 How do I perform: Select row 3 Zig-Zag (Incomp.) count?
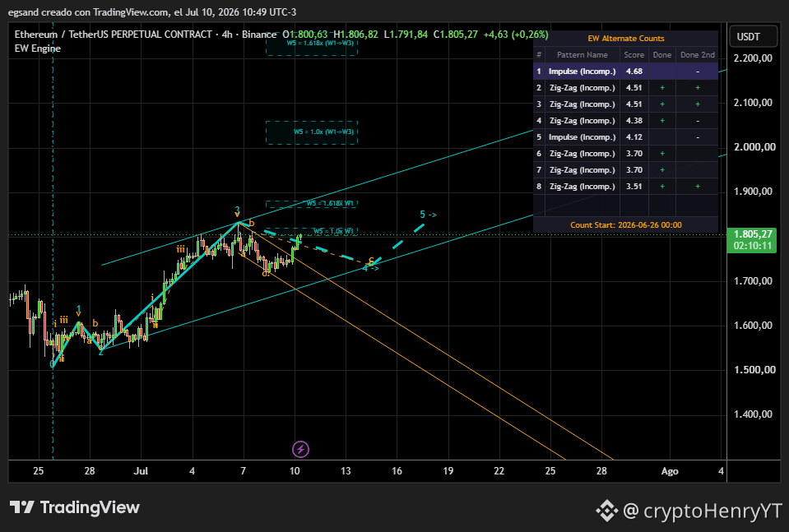[x=625, y=104]
